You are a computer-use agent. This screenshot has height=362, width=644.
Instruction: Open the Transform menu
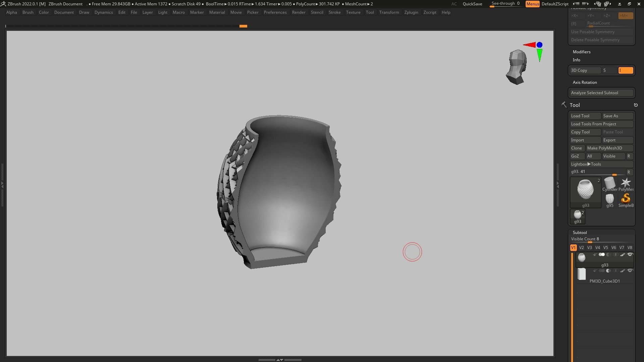(389, 12)
